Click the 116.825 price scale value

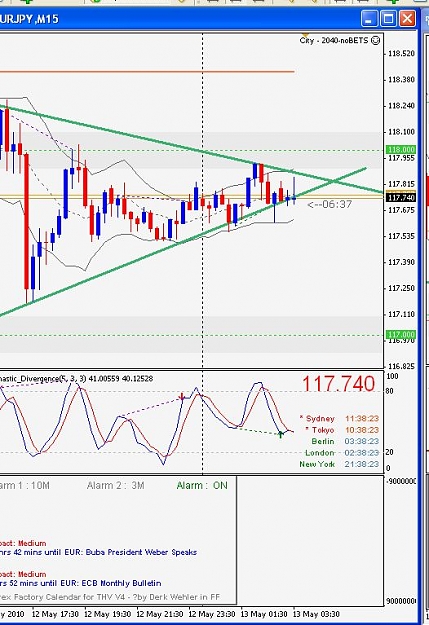pos(401,366)
